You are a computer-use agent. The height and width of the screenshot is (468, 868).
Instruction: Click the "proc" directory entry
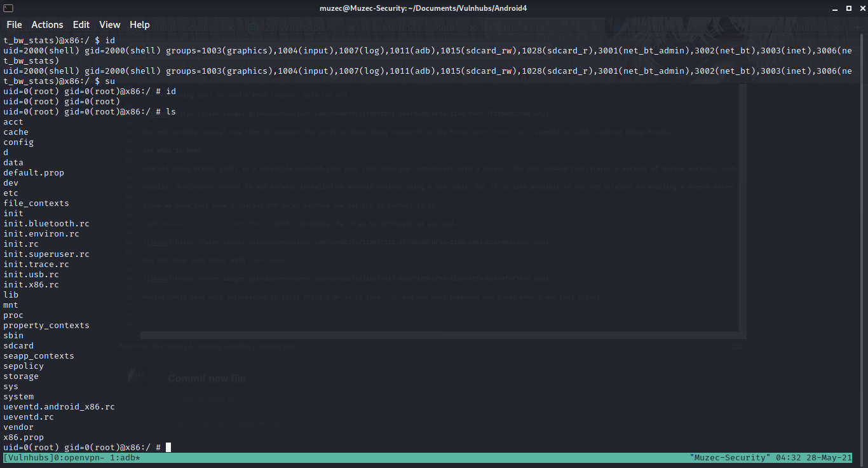pos(13,315)
